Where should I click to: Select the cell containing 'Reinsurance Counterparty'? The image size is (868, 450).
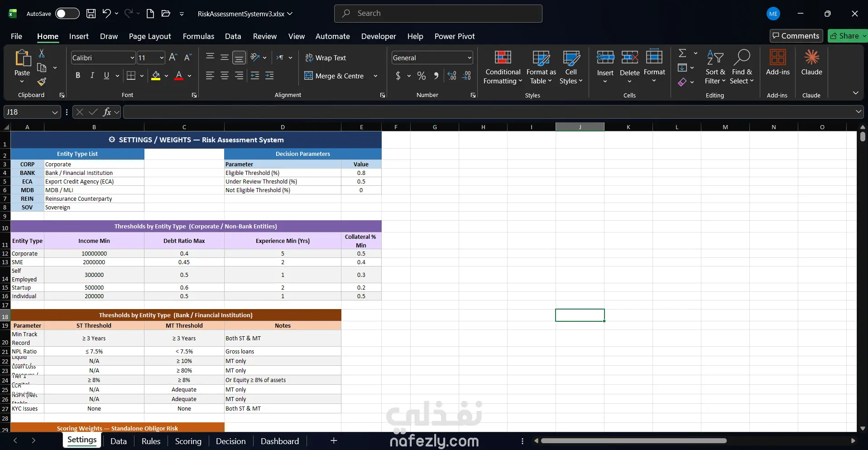94,199
